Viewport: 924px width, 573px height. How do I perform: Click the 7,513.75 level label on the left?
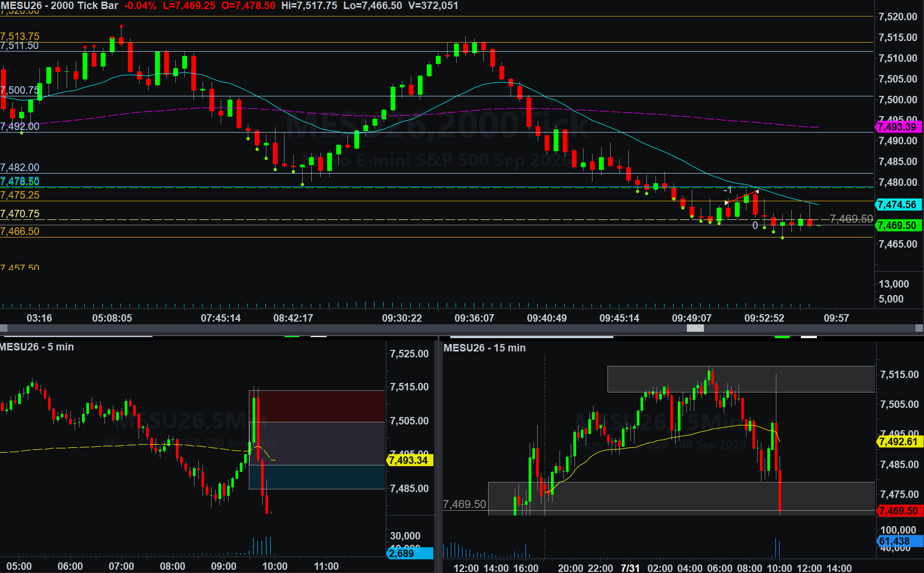[20, 36]
